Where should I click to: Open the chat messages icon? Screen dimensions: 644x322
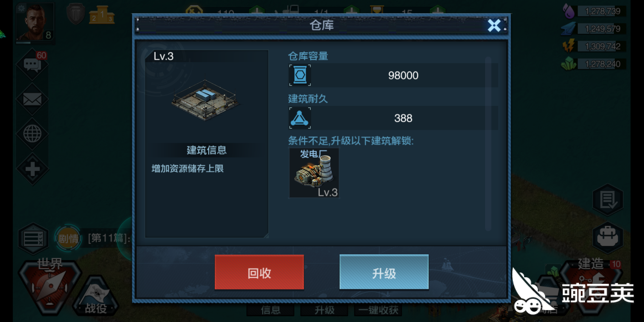(x=32, y=65)
